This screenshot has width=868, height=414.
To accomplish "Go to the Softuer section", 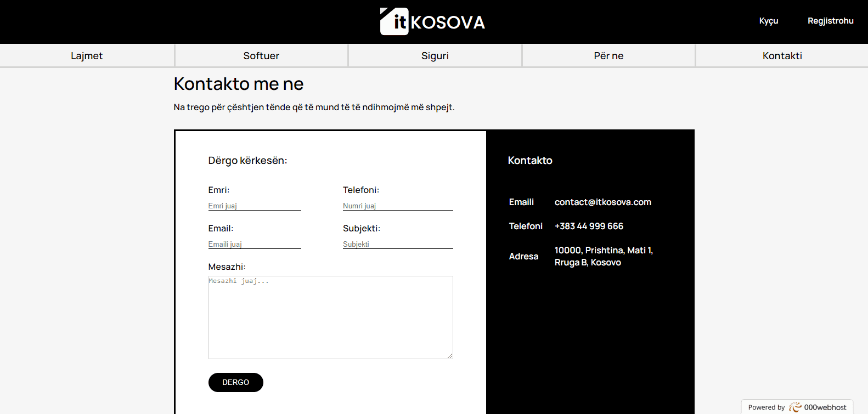I will pos(261,56).
